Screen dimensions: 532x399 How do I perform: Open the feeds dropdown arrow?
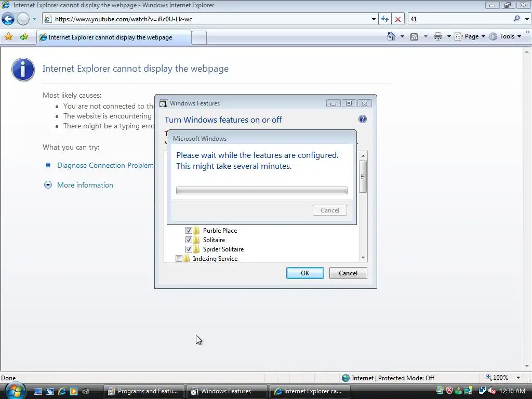425,36
